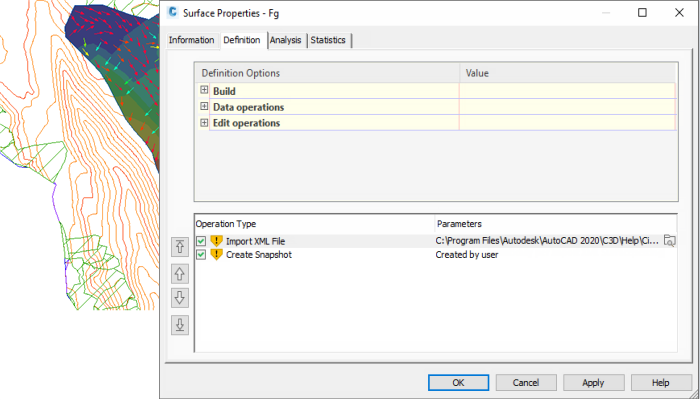The image size is (700, 400).
Task: Switch to the Information tab
Action: tap(191, 40)
